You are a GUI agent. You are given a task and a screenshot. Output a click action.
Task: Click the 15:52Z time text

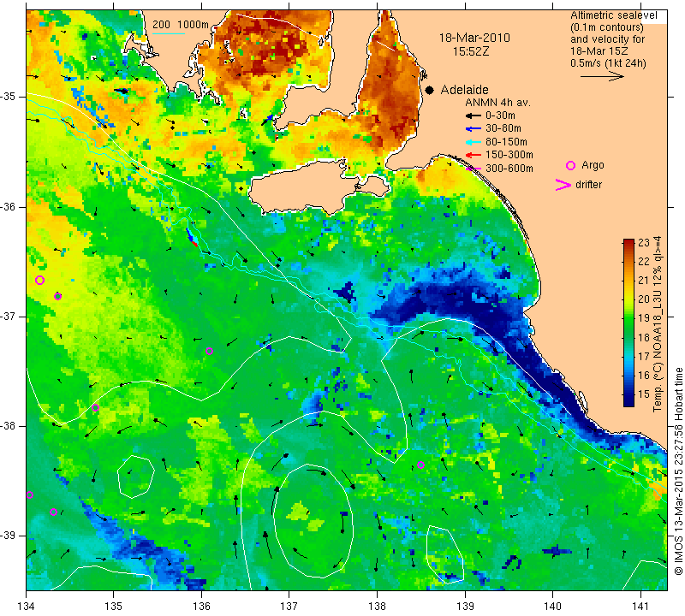coord(470,51)
